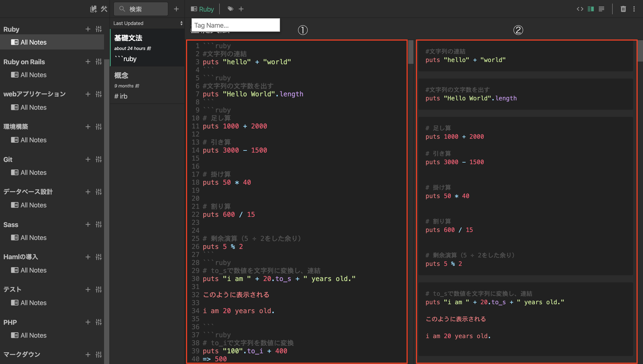The image size is (643, 364).
Task: Move the note to trash
Action: (623, 9)
